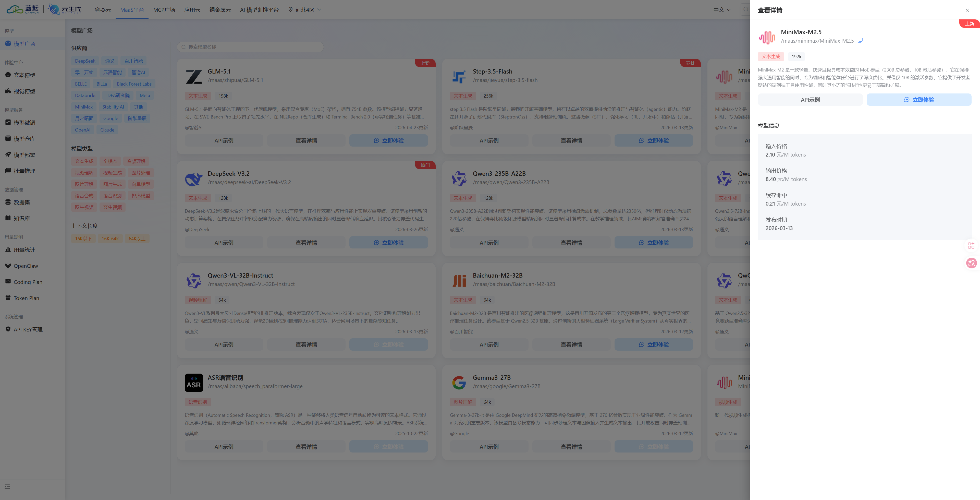Filter by 64K以上 context length
Viewport: 980px width, 500px height.
(x=137, y=239)
